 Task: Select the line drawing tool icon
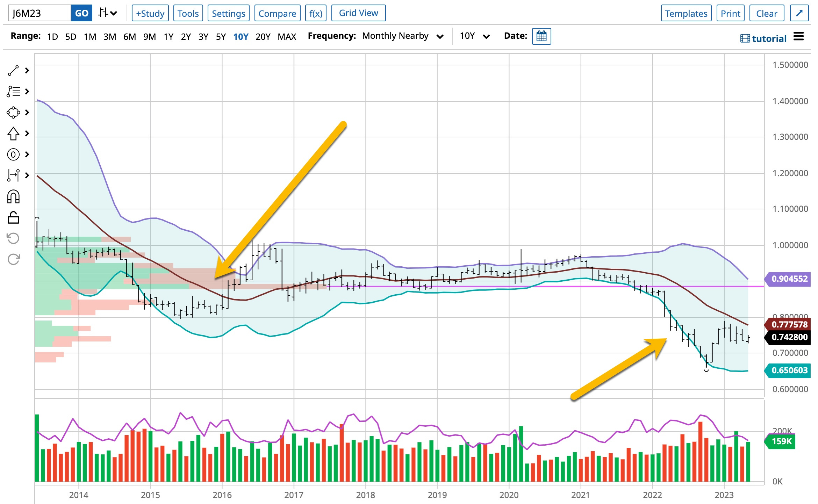[13, 71]
